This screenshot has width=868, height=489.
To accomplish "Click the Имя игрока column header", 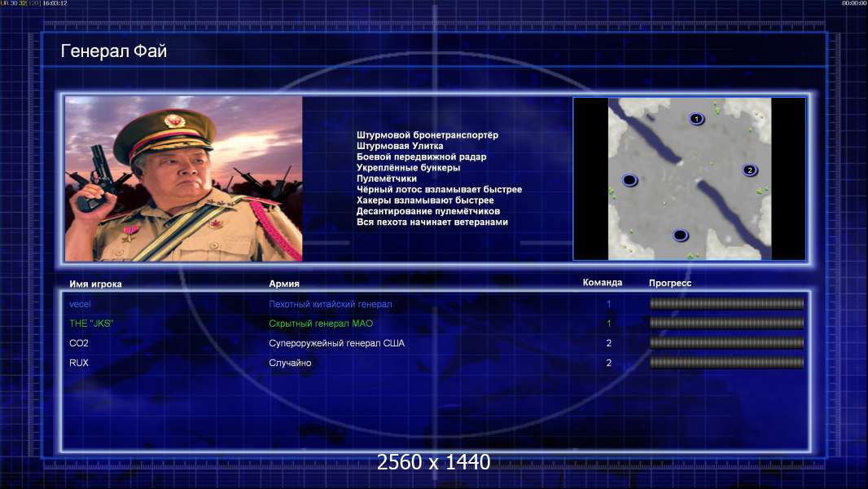I will pos(95,284).
